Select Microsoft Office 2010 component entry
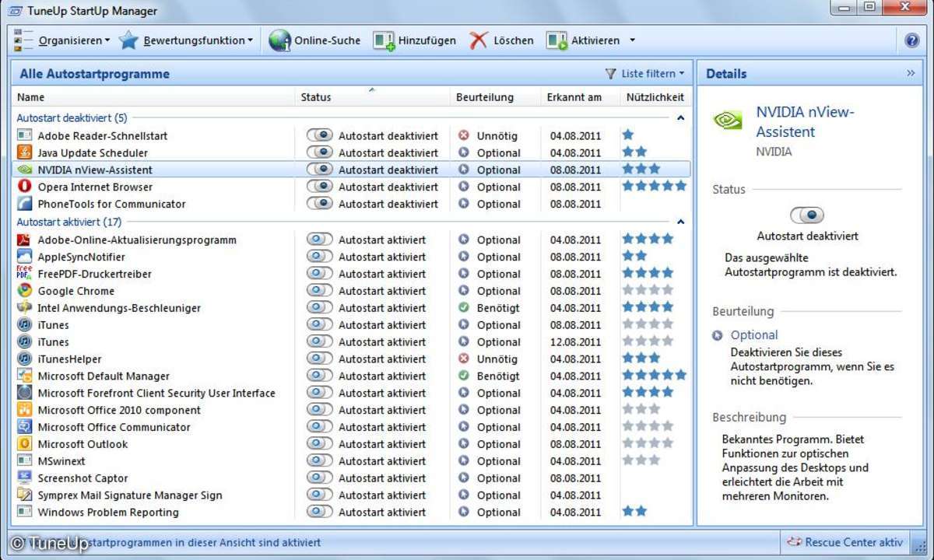Viewport: 934px width, 560px height. point(352,410)
